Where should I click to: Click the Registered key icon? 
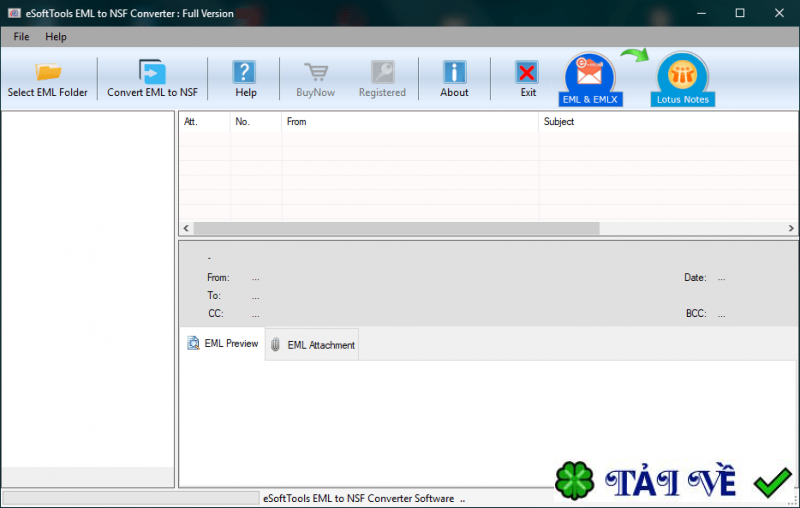[x=383, y=72]
